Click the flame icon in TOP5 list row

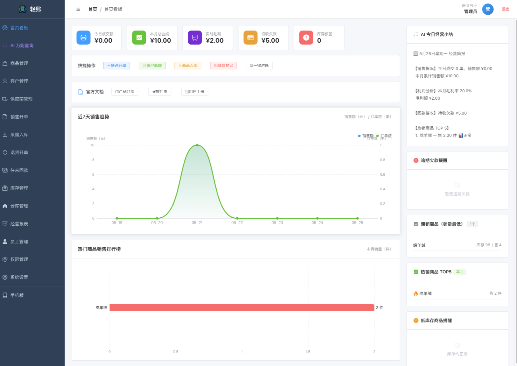(x=416, y=293)
